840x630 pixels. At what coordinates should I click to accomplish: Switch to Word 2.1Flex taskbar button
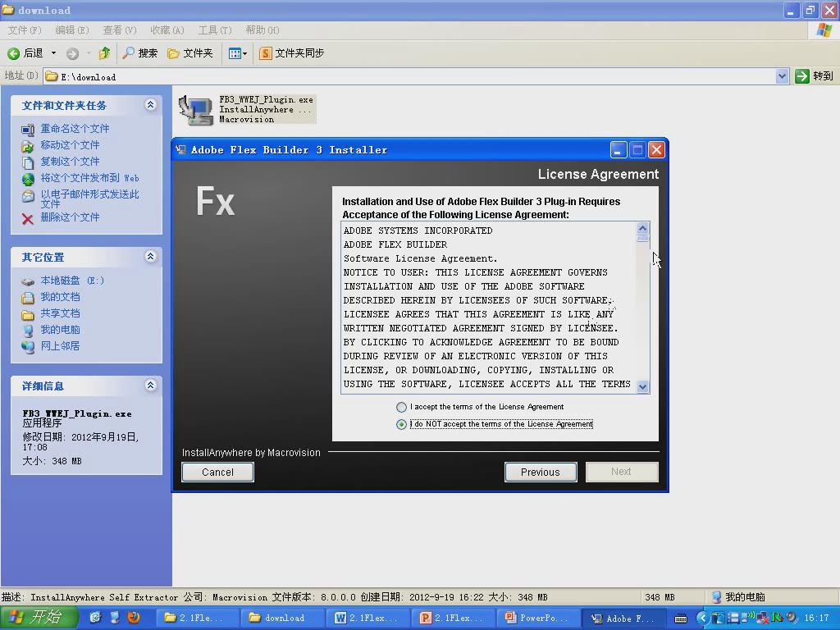(367, 619)
